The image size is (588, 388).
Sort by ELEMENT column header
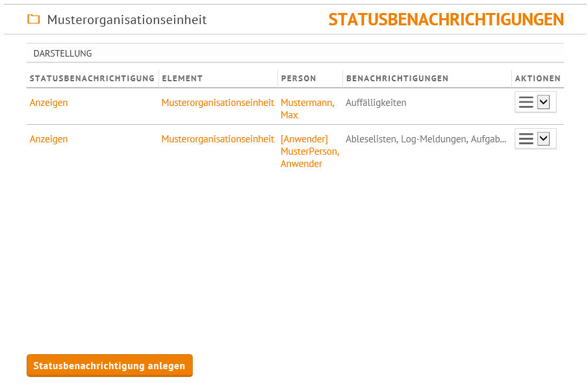(183, 79)
